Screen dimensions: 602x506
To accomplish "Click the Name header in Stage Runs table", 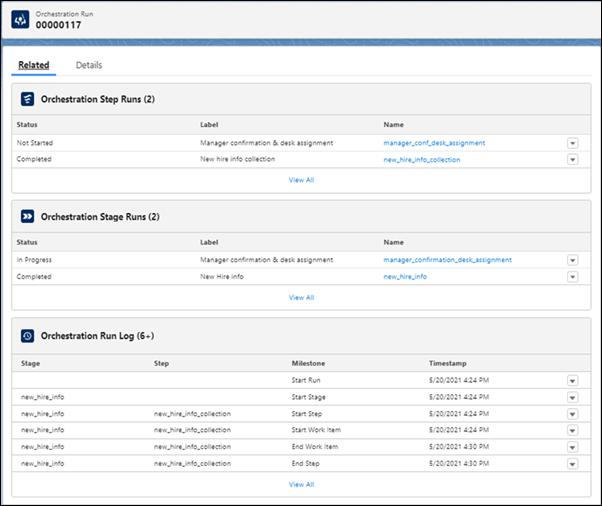I will click(393, 242).
